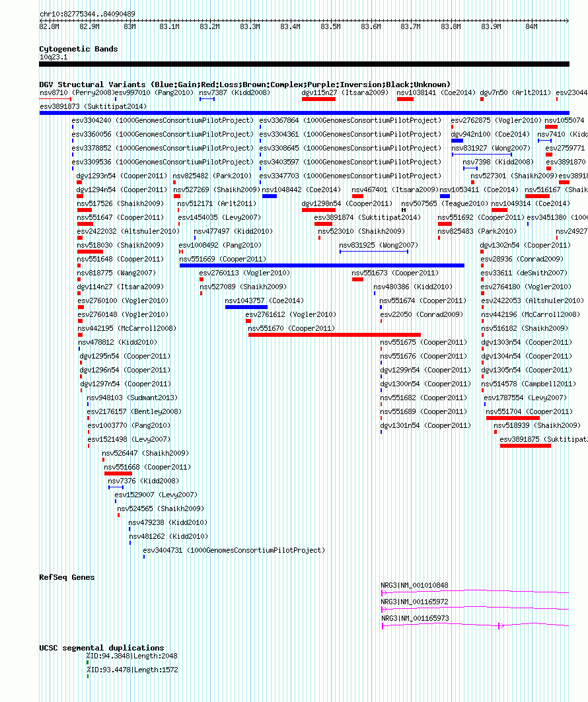Screen dimensions: 588x702
Task: Select the red nsv551668 (Cooper2011) bar
Action: tap(118, 474)
